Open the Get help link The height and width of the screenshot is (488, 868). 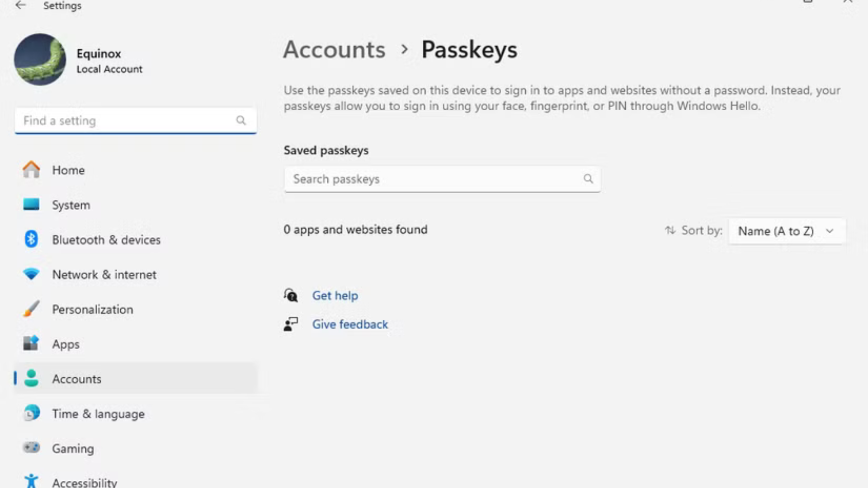coord(335,296)
